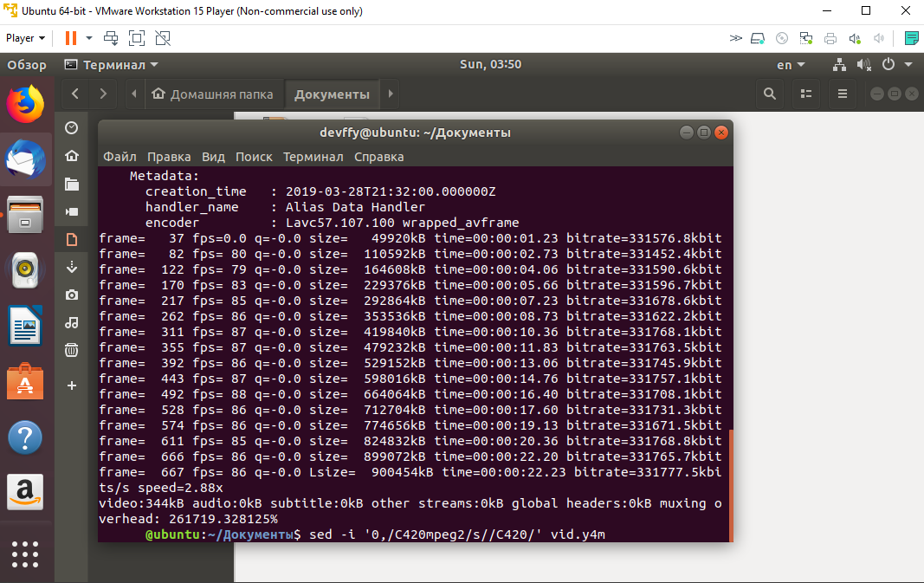Click the search icon in Files
The image size is (924, 583).
point(769,94)
